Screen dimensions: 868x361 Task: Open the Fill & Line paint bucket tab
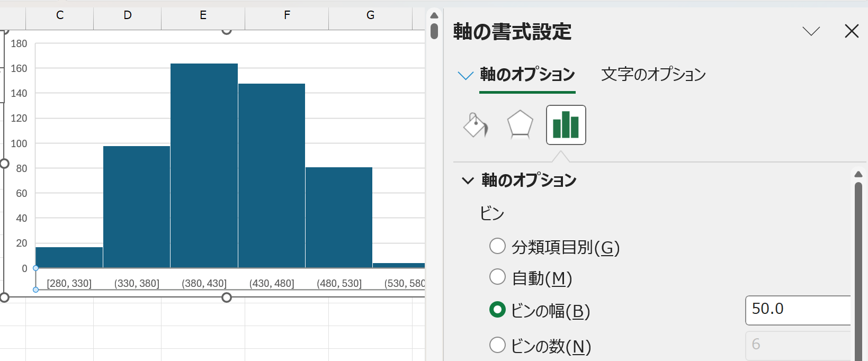(x=475, y=125)
